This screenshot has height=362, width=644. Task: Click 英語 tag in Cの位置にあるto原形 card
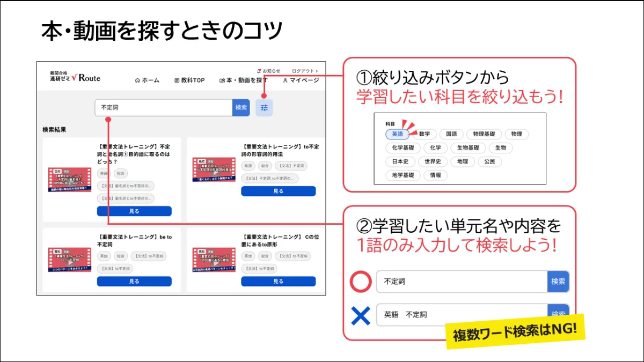point(248,256)
